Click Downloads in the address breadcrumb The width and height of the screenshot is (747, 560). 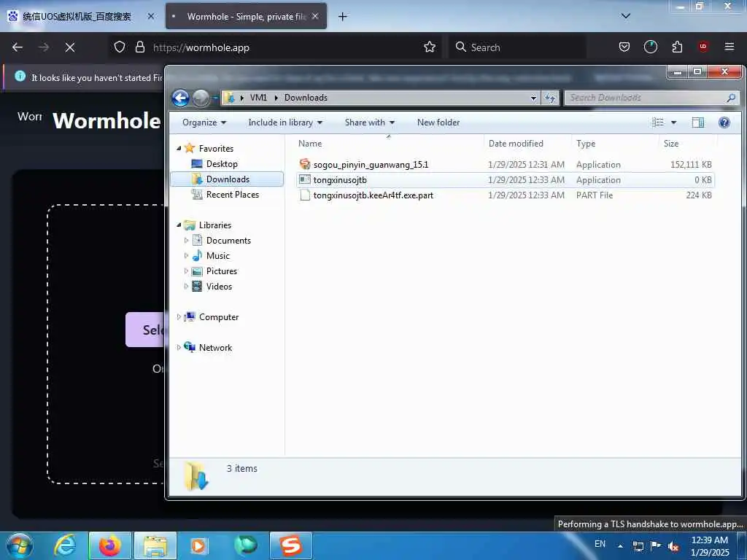pos(306,98)
